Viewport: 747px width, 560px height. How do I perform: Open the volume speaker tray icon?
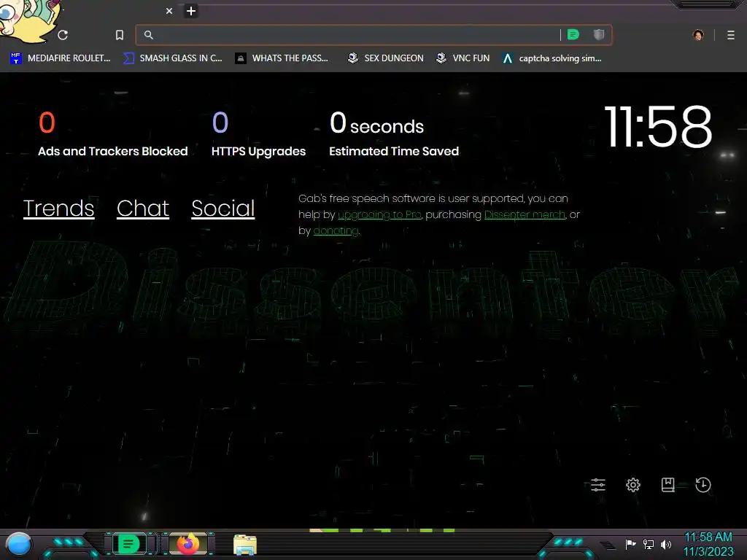pos(666,544)
